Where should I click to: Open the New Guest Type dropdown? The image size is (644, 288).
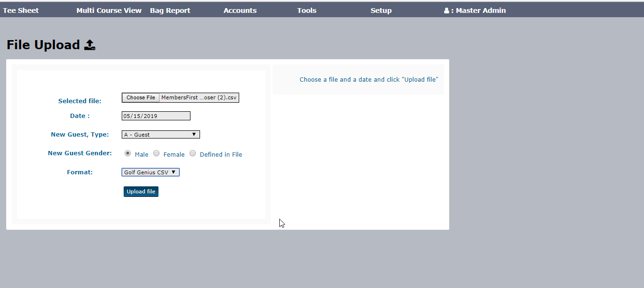[x=161, y=135]
